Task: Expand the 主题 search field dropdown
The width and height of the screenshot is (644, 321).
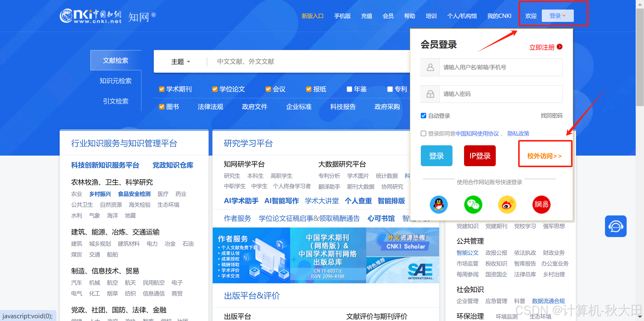Action: pos(180,62)
